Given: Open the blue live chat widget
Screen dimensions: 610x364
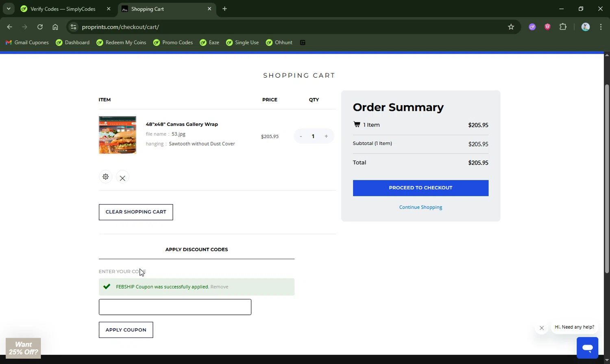Looking at the screenshot, I should click(587, 348).
